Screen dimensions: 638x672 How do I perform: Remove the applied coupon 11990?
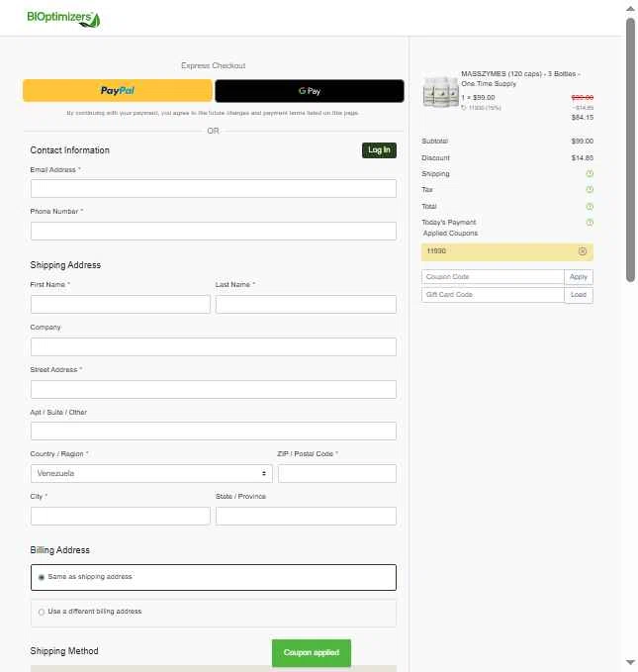(x=583, y=251)
